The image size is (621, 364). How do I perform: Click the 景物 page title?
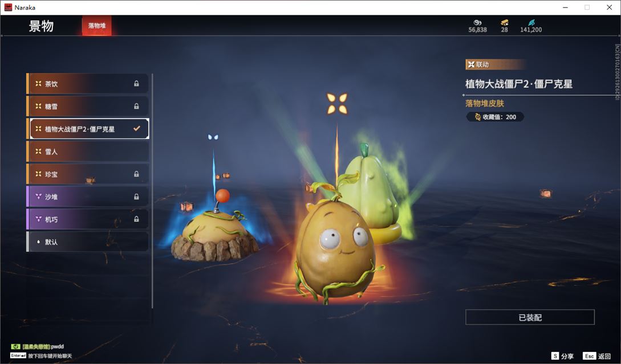tap(41, 26)
